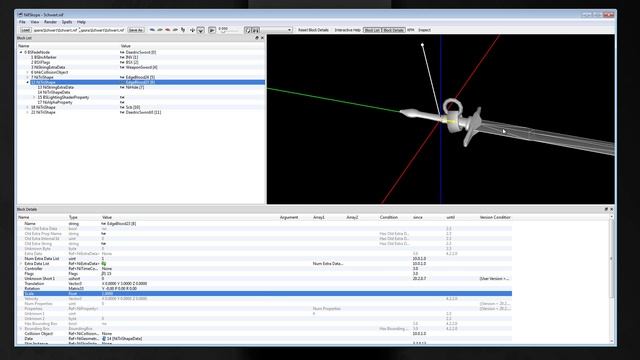Open the Spells menu
640x360 pixels.
click(67, 22)
